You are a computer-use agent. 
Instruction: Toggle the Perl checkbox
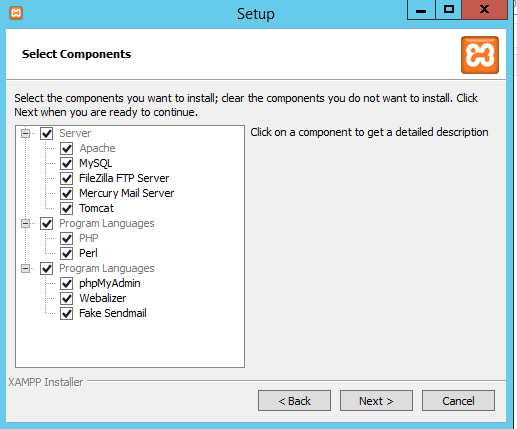[x=67, y=253]
